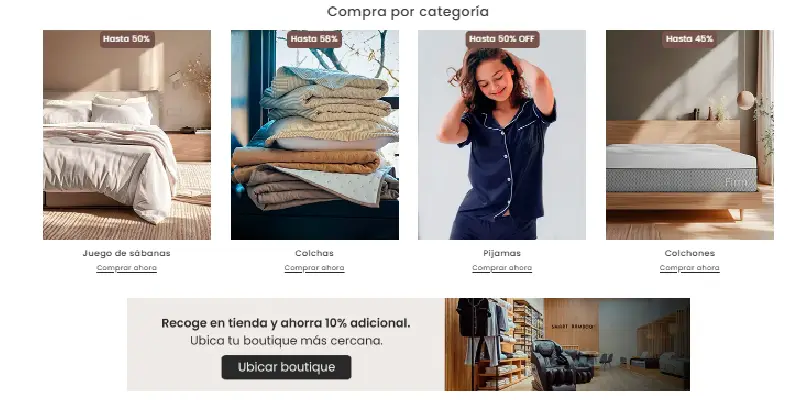Click Comprar ahora under Colchas

(x=314, y=268)
